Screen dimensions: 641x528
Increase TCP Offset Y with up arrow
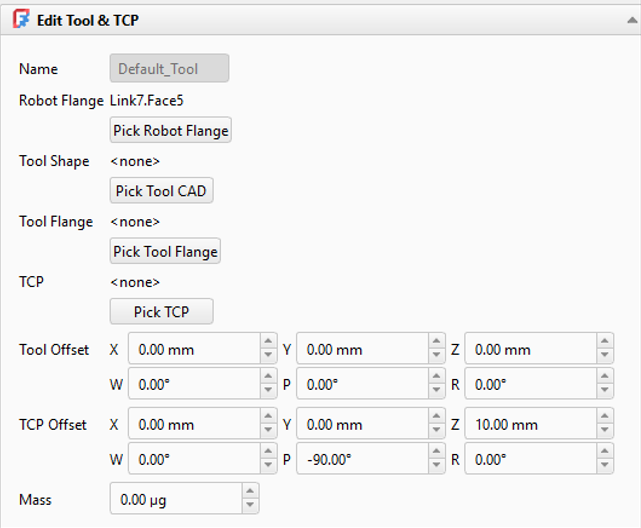[x=436, y=416]
